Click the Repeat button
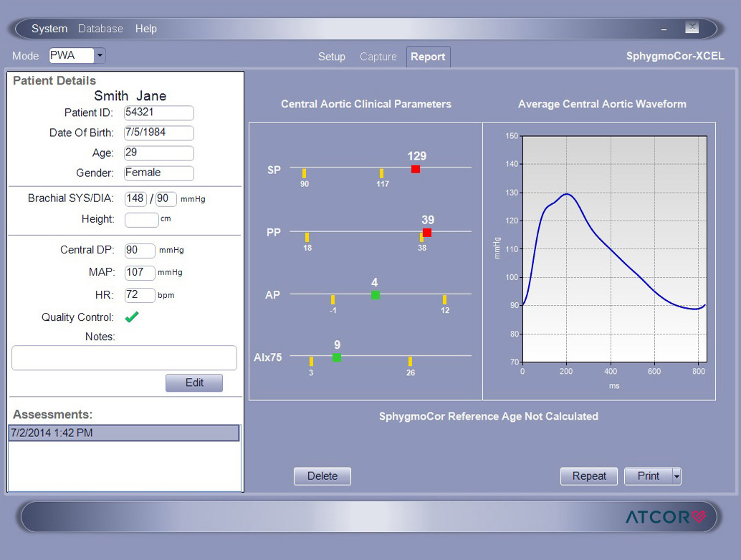Viewport: 741px width, 560px height. coord(589,476)
